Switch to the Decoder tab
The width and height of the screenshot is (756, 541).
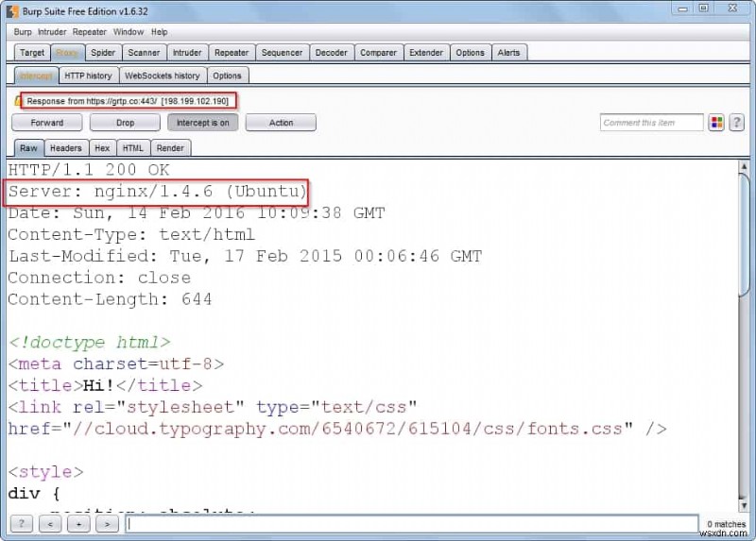click(x=331, y=53)
